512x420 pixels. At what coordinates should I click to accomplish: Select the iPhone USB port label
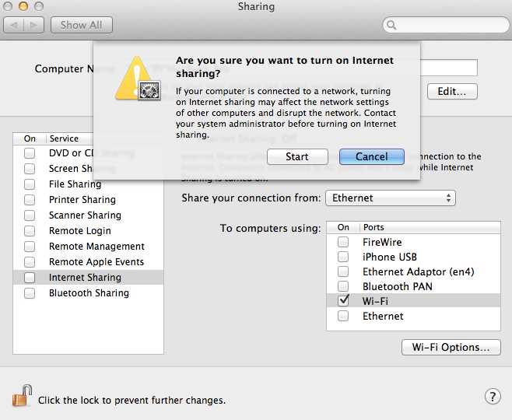390,257
